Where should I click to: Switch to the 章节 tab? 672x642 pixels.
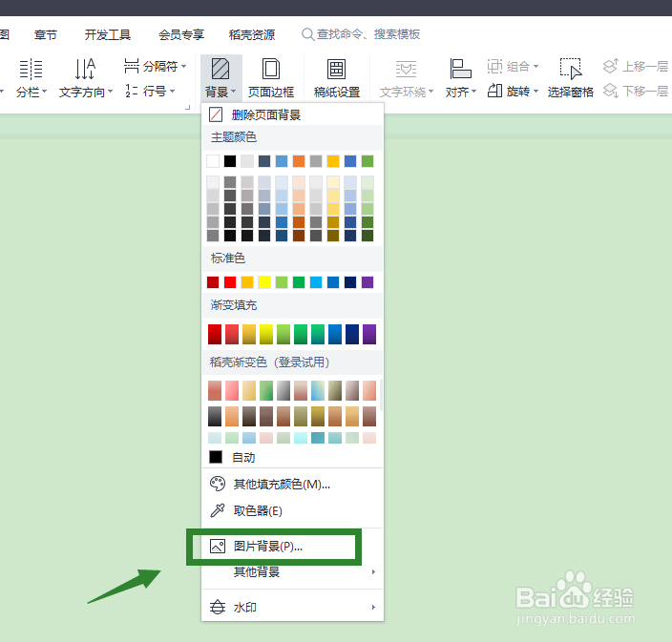(46, 34)
